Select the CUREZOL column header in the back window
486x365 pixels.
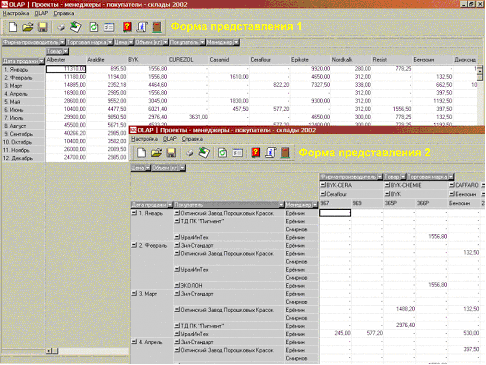[x=188, y=60]
